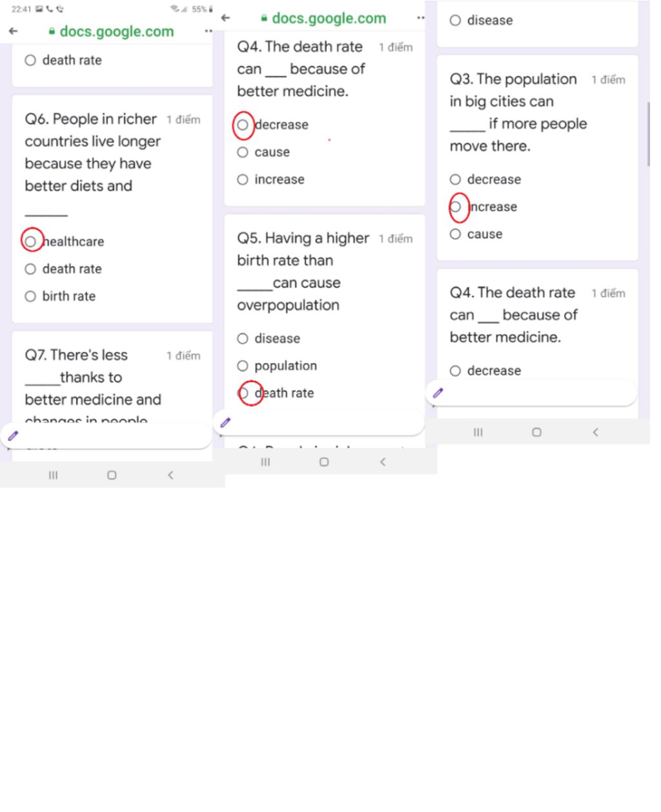Tap the docs.google.com address in the left screenshot

point(116,31)
